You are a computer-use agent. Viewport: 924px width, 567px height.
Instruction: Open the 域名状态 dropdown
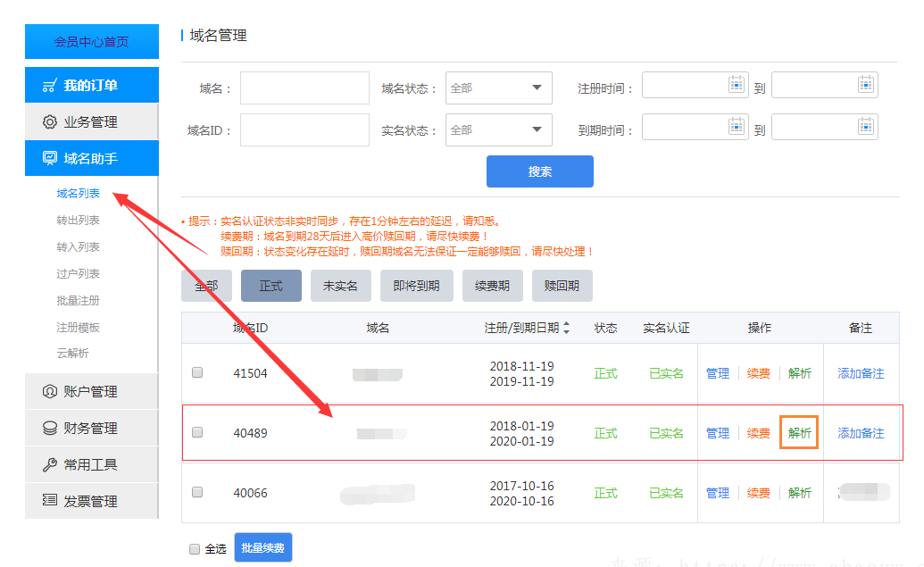pos(498,88)
